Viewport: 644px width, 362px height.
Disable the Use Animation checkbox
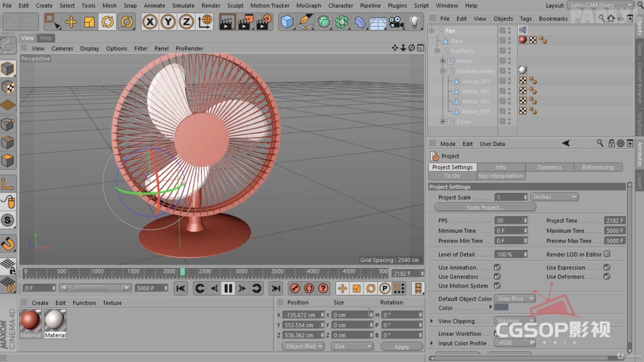(x=497, y=267)
